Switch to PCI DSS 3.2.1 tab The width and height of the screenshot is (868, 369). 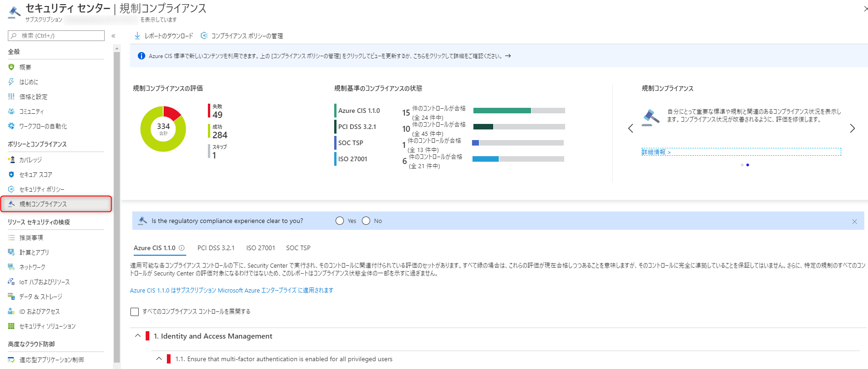(216, 248)
